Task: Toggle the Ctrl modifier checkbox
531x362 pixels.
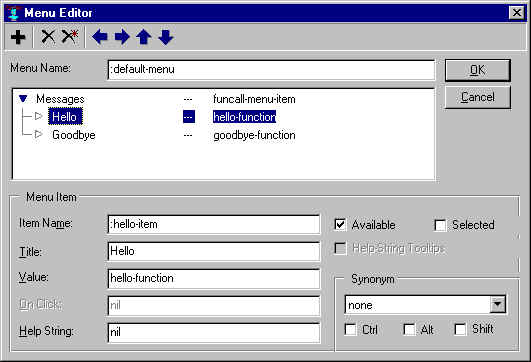Action: pyautogui.click(x=350, y=329)
